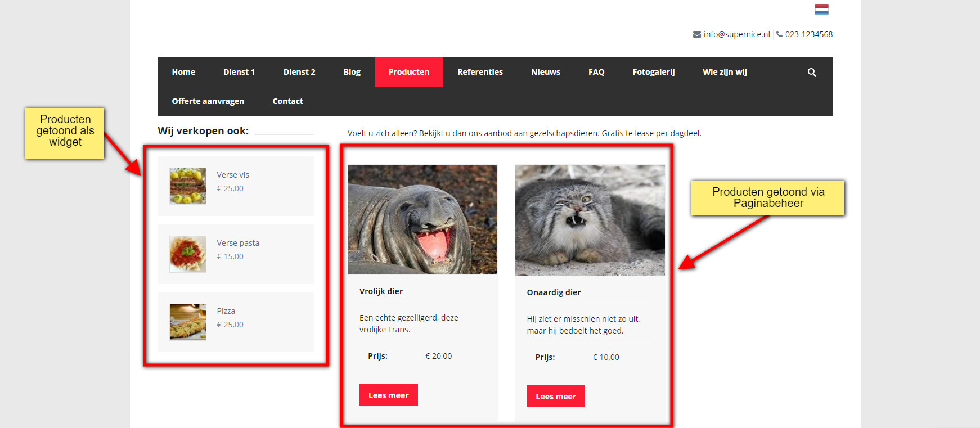
Task: Select Offerte aanvragen in the menu
Action: [208, 101]
